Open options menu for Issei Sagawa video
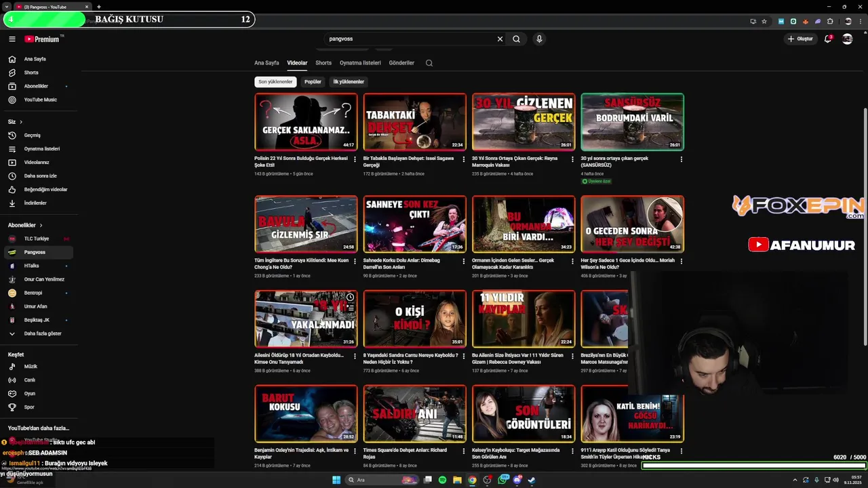 pyautogui.click(x=464, y=159)
